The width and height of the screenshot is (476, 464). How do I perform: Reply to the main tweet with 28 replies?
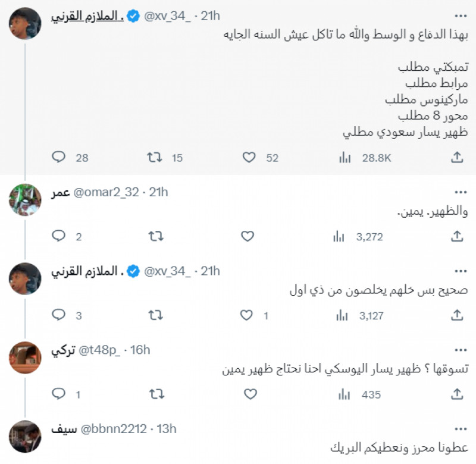click(59, 158)
